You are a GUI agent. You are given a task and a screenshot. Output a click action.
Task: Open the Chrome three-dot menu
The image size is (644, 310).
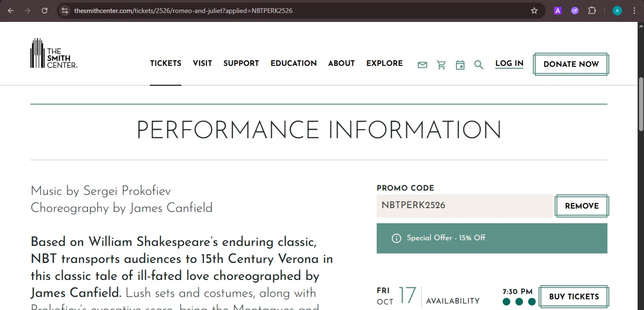click(x=634, y=11)
